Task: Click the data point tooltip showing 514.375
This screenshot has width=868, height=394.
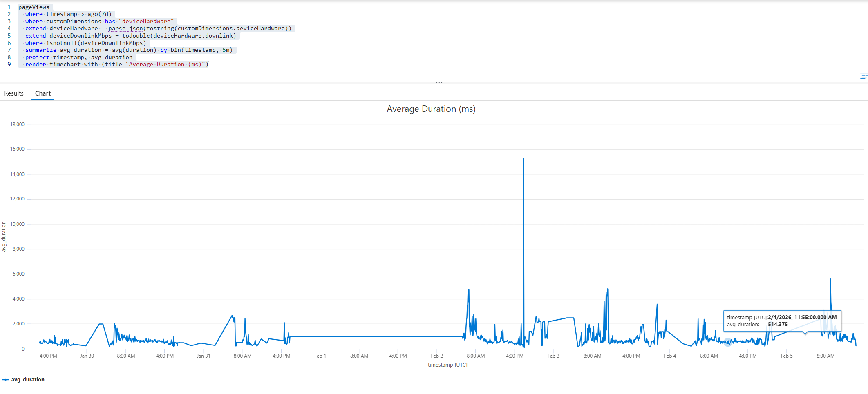Action: 781,321
